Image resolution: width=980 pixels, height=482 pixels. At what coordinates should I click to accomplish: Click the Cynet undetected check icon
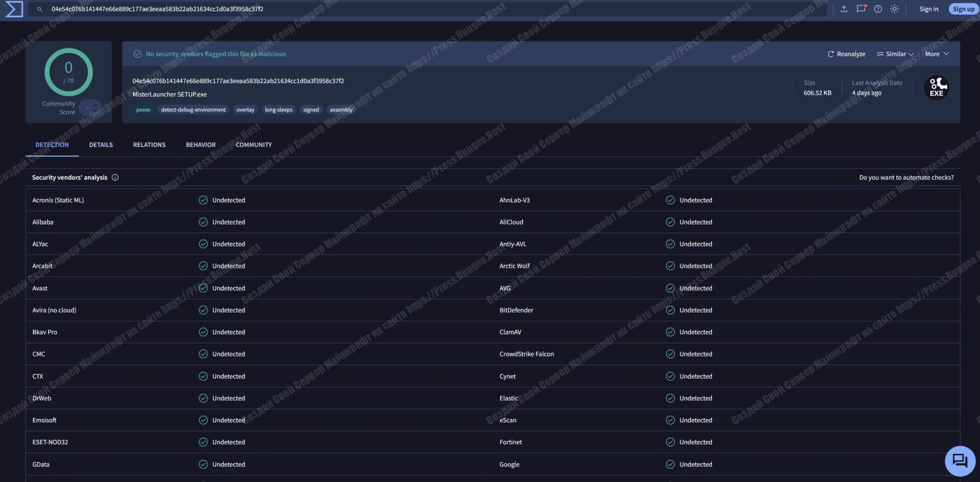670,376
